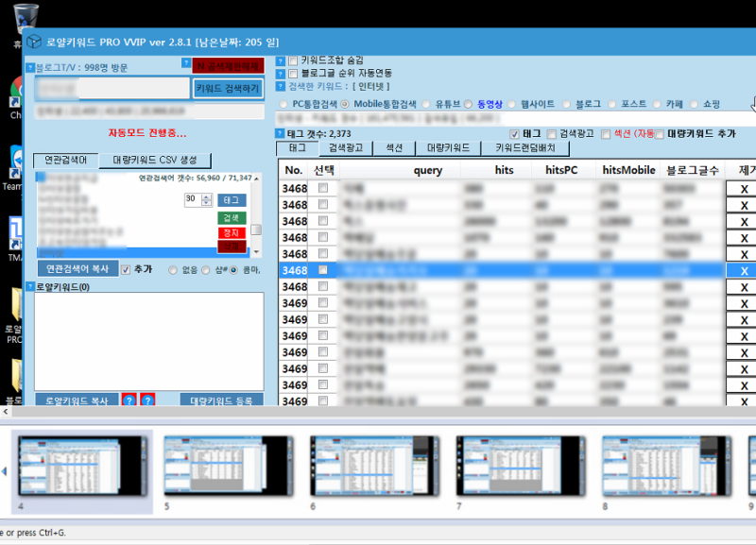Open help icon beside 키워드조합 숨김
The height and width of the screenshot is (545, 756).
pos(280,61)
